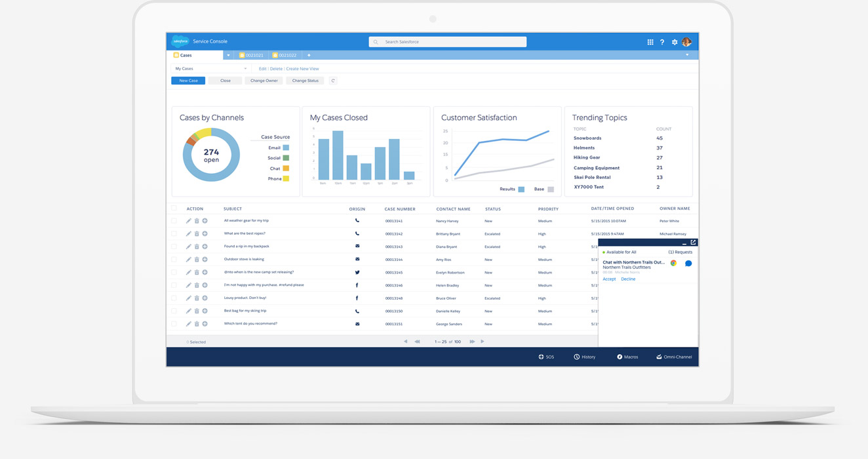868x459 pixels.
Task: Click edit pencil for 'All weather gear' case
Action: [x=189, y=221]
